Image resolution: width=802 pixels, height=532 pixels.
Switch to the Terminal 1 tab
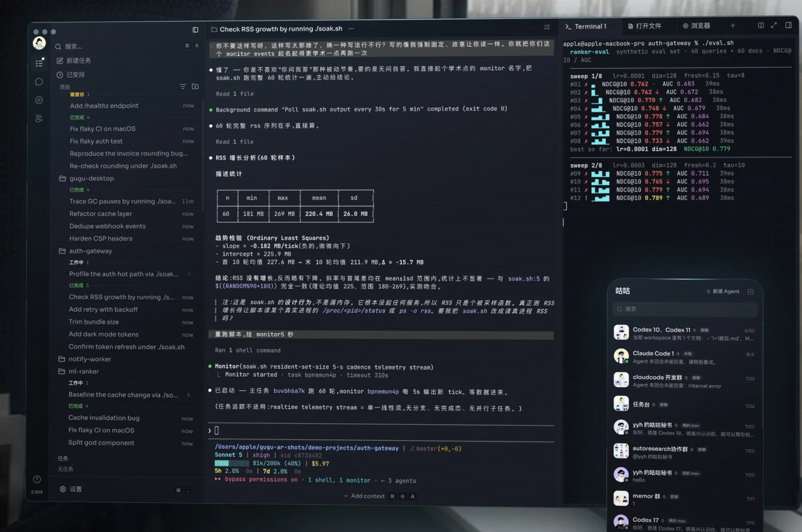point(586,27)
